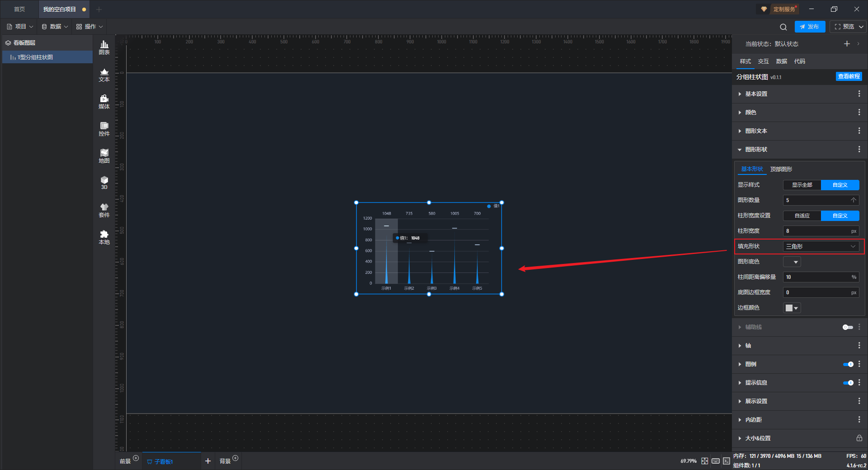Image resolution: width=868 pixels, height=470 pixels.
Task: Toggle the 提示信息 switch
Action: (x=848, y=383)
